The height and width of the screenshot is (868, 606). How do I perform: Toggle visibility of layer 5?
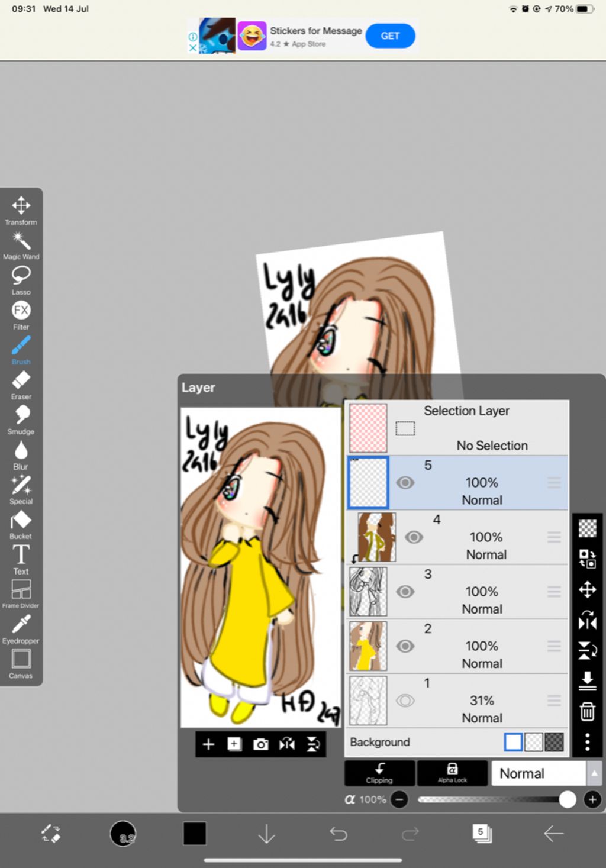pos(405,483)
